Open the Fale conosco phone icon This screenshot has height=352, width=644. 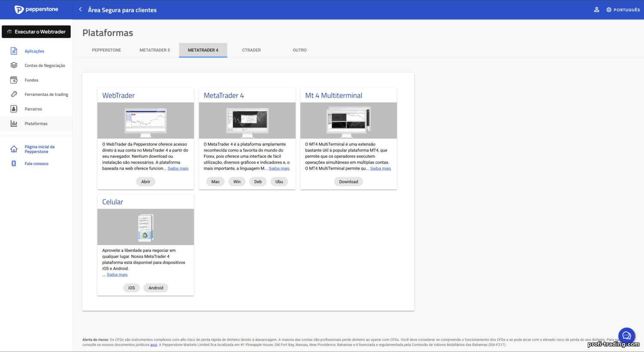click(14, 164)
